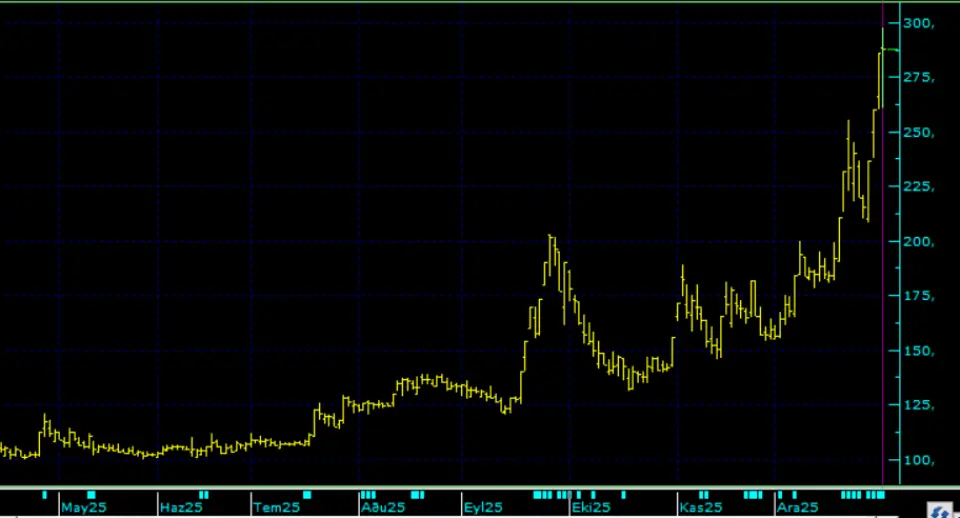960x518 pixels.
Task: Select the 225 value on price scale
Action: click(918, 187)
